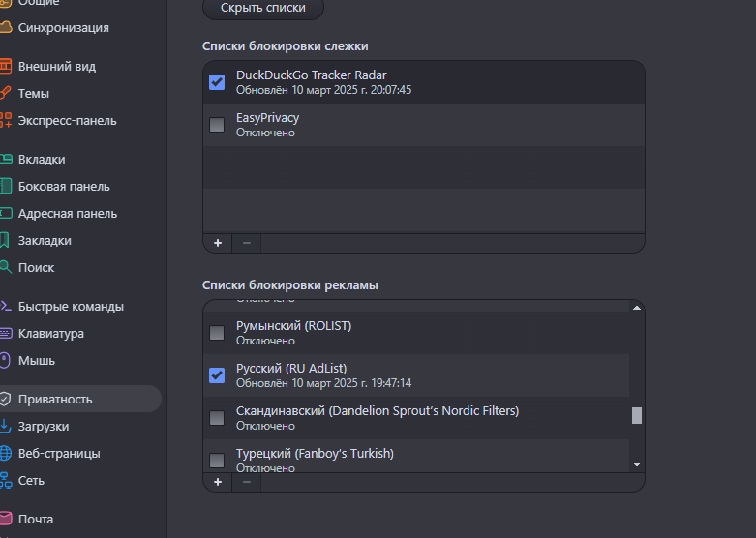Open the Закладки bookmark icon
This screenshot has width=756, height=538.
pyautogui.click(x=4, y=240)
